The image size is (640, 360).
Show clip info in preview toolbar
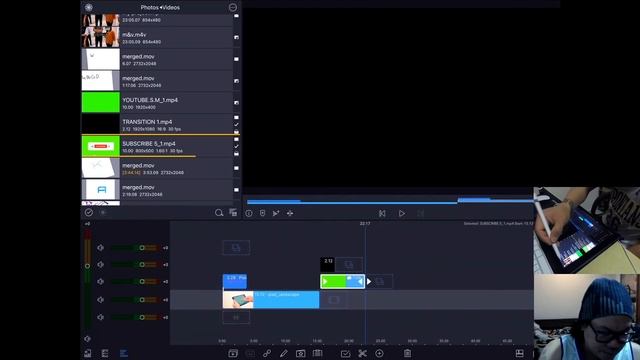(249, 213)
